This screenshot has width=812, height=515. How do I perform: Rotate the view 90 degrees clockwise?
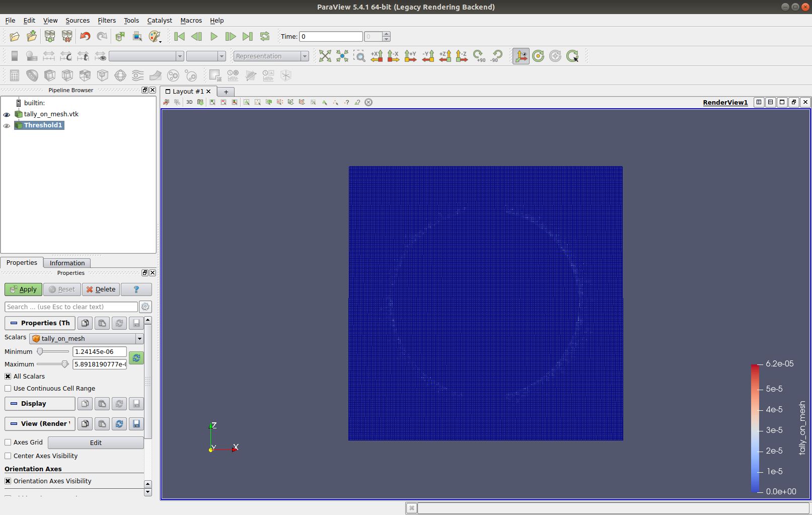[x=479, y=56]
